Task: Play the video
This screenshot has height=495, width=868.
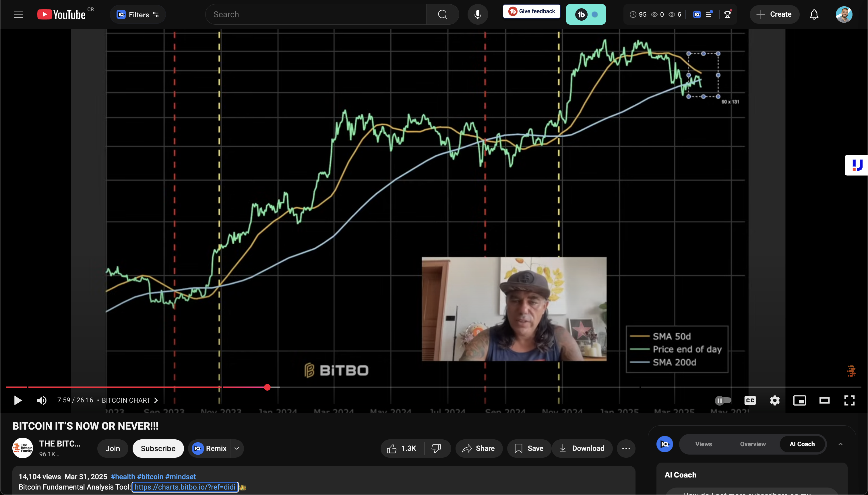Action: point(18,400)
